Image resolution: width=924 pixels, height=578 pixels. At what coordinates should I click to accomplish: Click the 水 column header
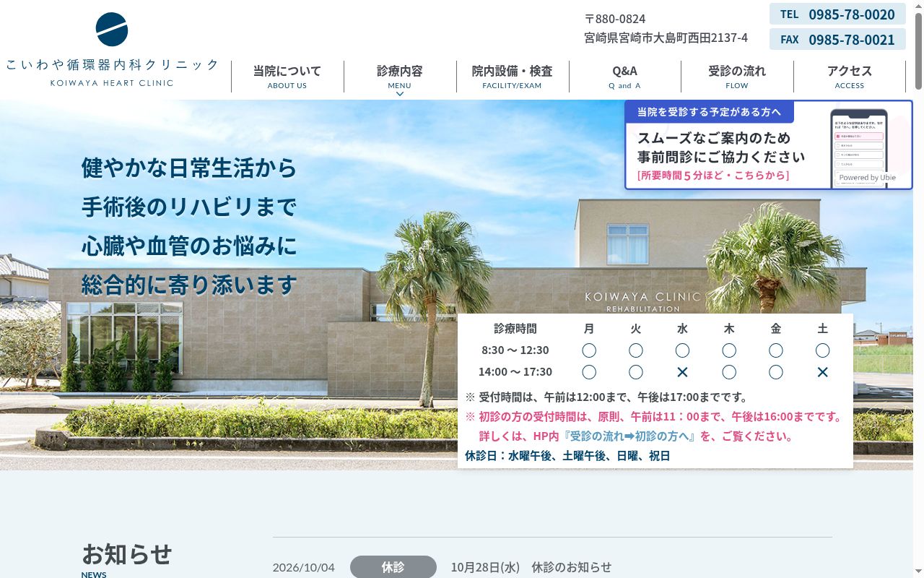682,329
